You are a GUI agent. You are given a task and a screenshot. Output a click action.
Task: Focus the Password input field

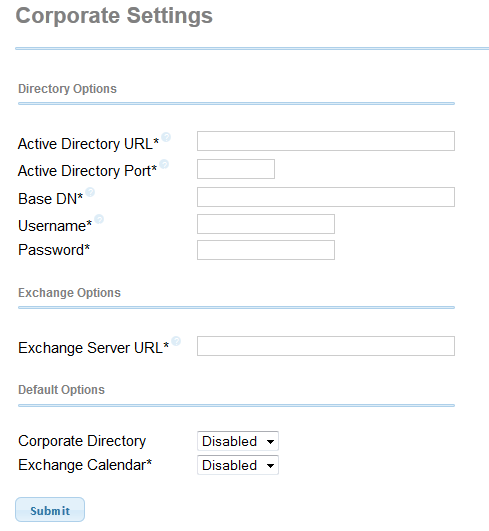266,250
